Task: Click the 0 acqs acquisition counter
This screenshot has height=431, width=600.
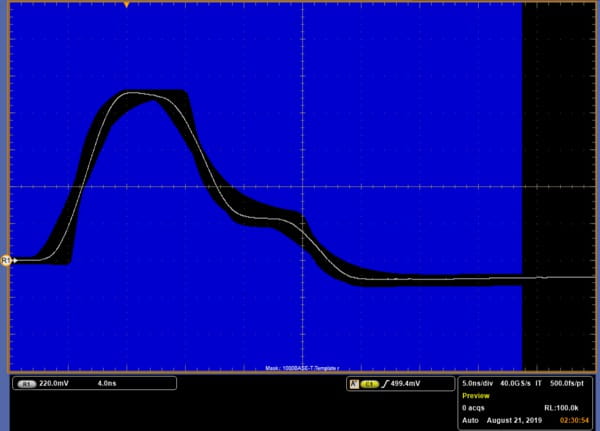Action: pos(473,408)
